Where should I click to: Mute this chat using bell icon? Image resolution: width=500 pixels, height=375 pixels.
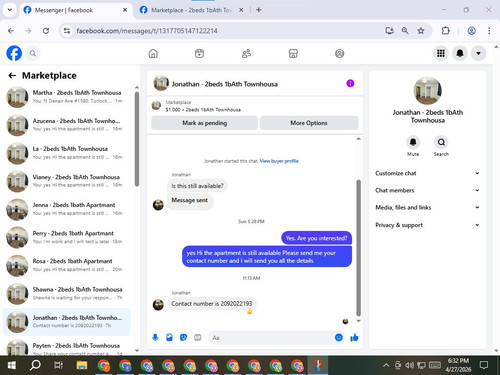pyautogui.click(x=413, y=142)
